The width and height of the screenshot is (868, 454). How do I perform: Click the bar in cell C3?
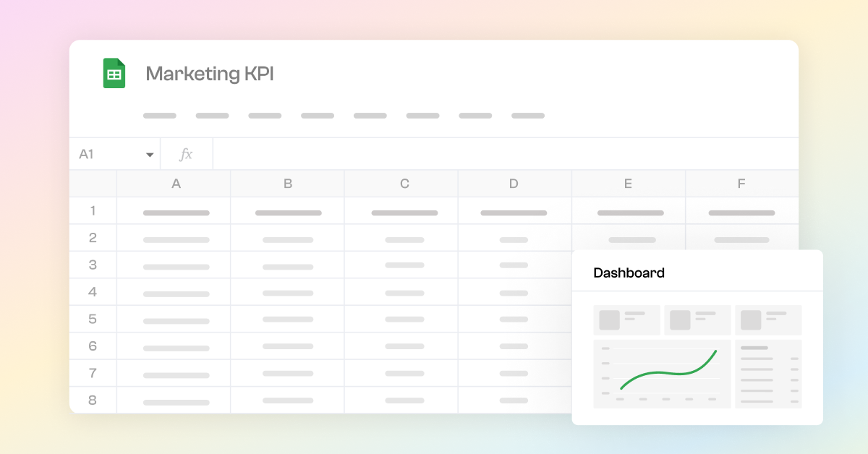tap(404, 265)
